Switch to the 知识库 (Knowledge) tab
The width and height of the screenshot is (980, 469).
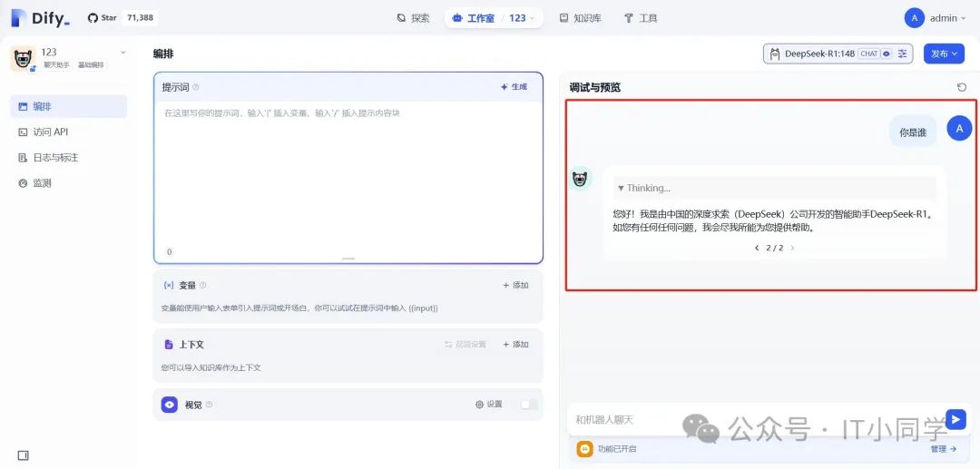pyautogui.click(x=580, y=18)
